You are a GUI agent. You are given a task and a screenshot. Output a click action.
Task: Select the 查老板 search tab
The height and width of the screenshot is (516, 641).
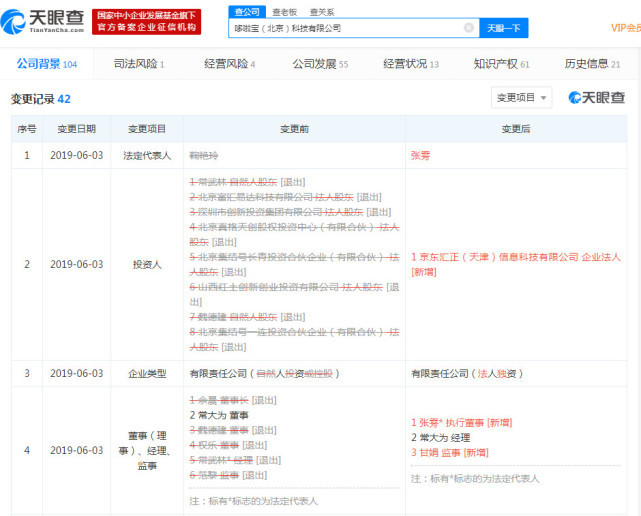pos(285,12)
